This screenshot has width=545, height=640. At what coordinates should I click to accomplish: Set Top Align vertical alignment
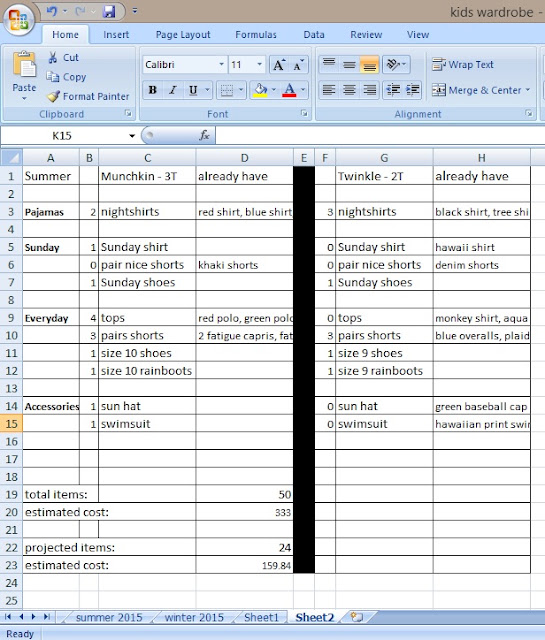point(329,64)
